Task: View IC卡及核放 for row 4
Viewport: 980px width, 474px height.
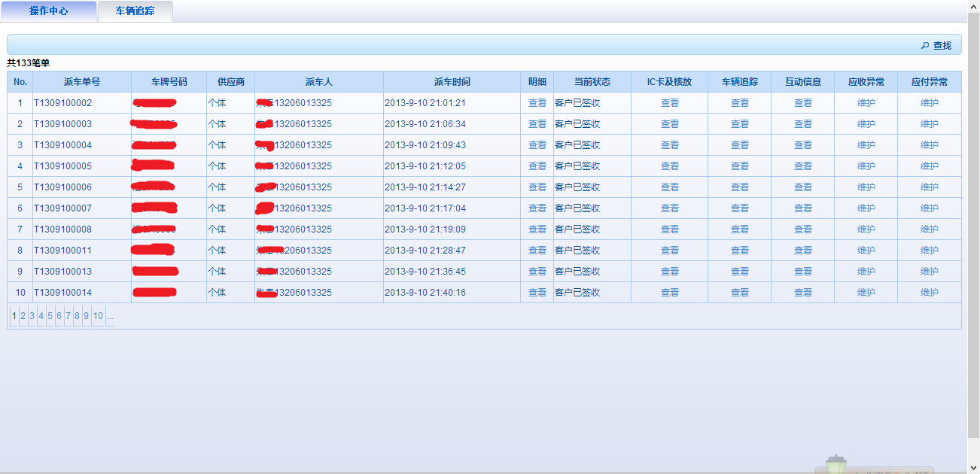Action: (669, 166)
